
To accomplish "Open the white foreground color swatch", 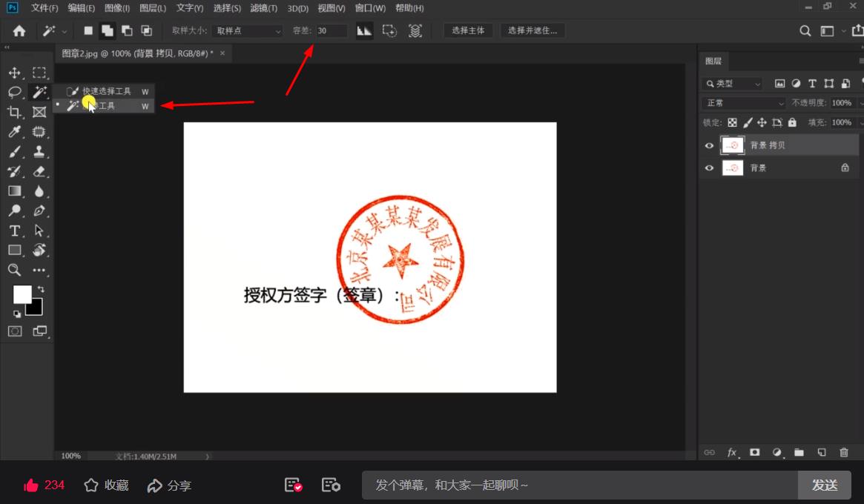I will tap(22, 294).
